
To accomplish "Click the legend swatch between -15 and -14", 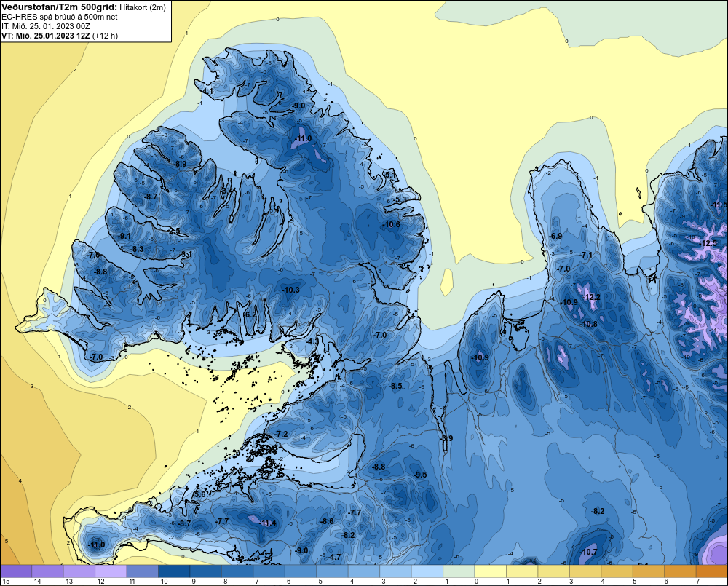I will (16, 571).
